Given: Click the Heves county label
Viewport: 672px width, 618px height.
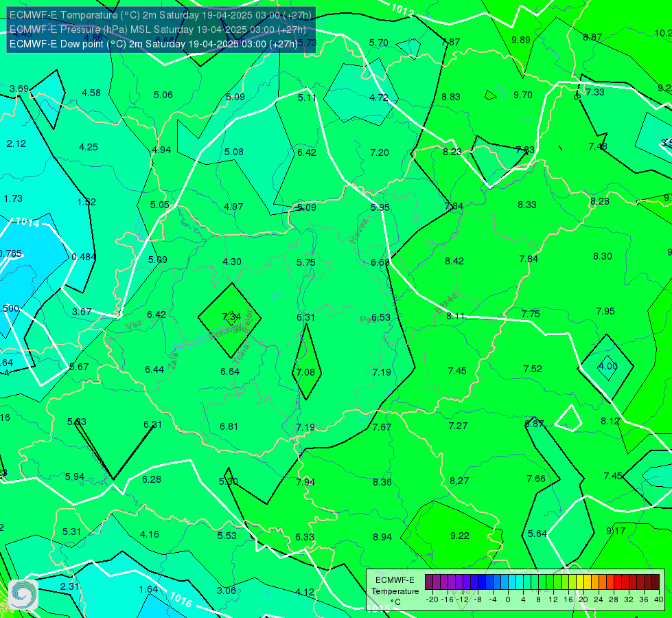Looking at the screenshot, I should (x=360, y=231).
